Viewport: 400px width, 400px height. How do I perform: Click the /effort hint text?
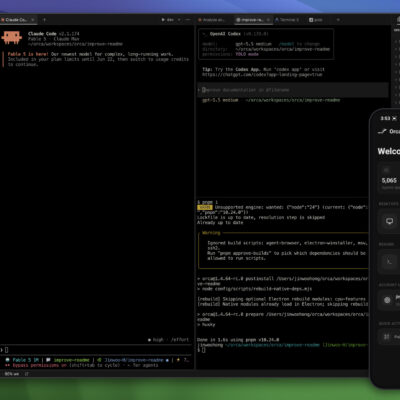[180, 340]
